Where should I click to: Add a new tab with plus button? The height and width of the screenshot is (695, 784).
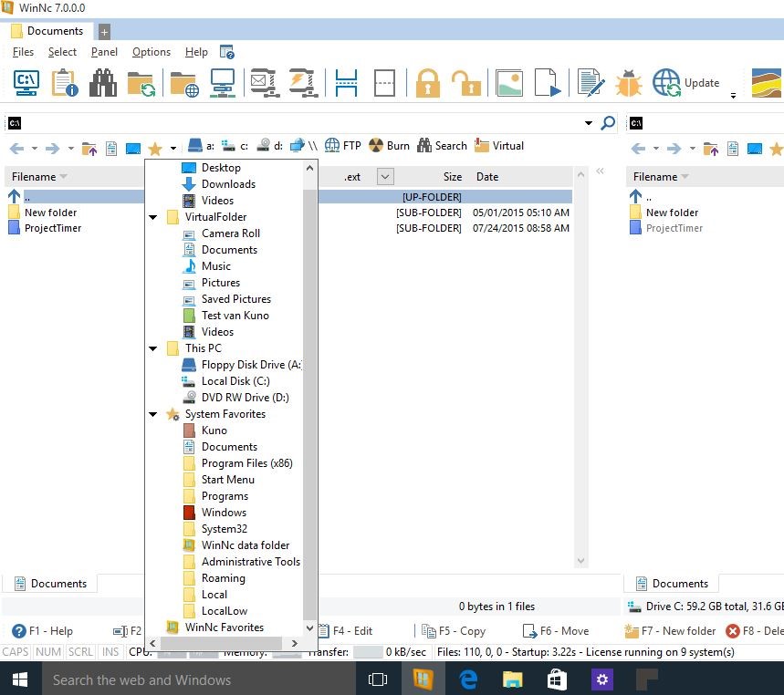104,33
